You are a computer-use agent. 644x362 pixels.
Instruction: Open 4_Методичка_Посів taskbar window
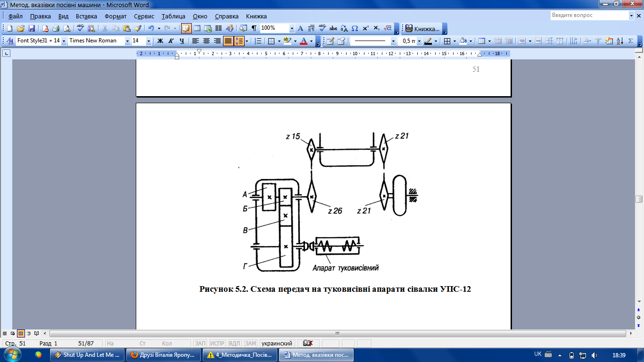[x=239, y=355]
